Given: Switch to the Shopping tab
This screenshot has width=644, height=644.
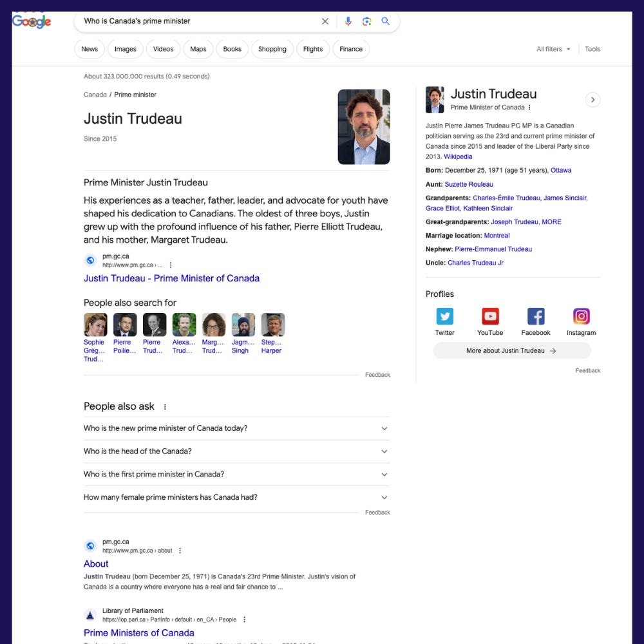Looking at the screenshot, I should pyautogui.click(x=272, y=50).
